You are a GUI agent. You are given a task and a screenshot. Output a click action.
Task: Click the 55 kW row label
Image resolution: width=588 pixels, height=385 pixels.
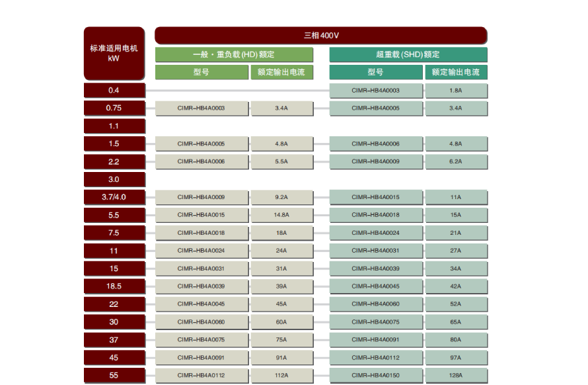click(x=114, y=376)
